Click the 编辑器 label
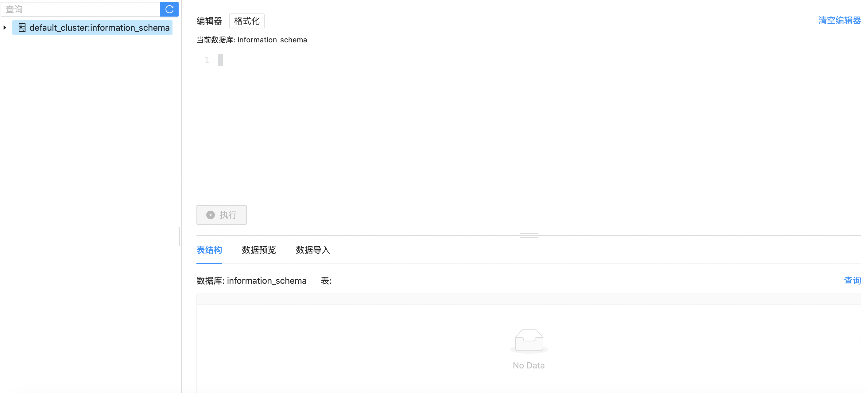 209,21
